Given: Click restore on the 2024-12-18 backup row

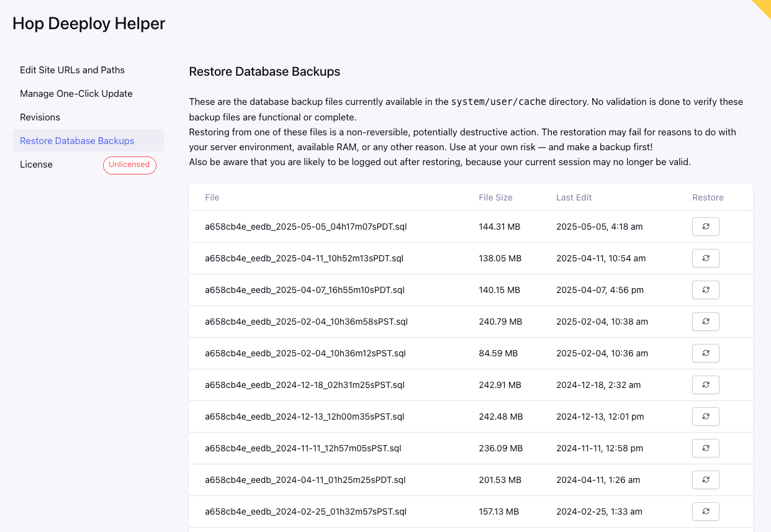Looking at the screenshot, I should (705, 385).
